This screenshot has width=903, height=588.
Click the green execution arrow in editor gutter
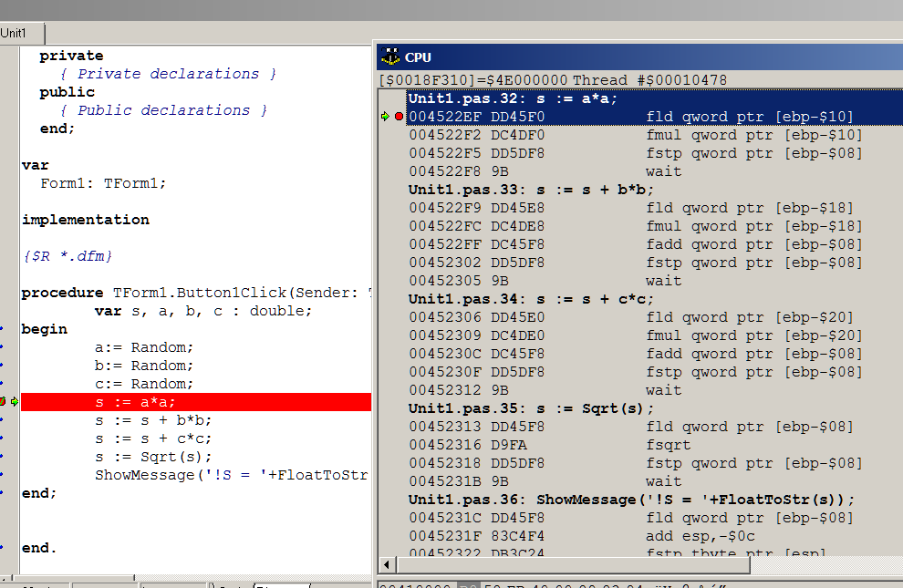(x=14, y=402)
